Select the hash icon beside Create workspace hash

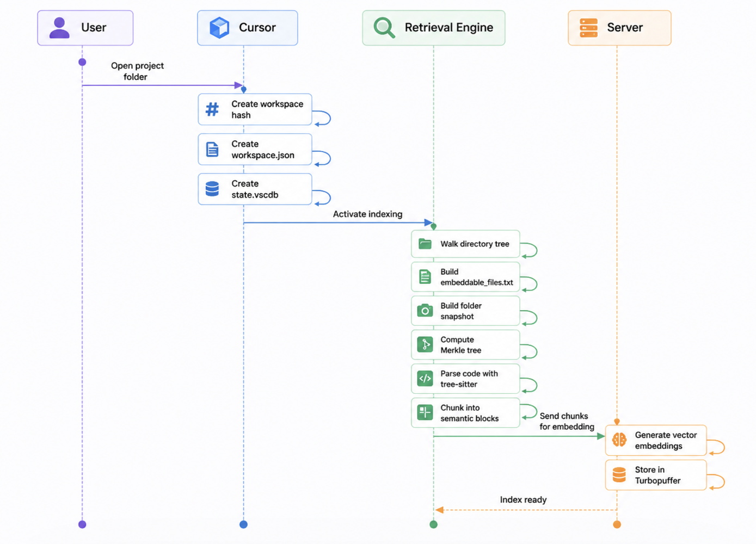pos(212,109)
